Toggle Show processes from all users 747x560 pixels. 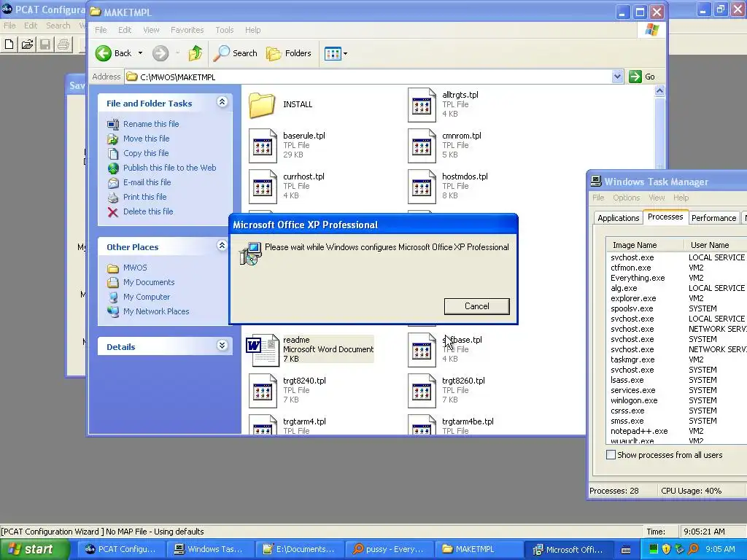click(x=611, y=455)
